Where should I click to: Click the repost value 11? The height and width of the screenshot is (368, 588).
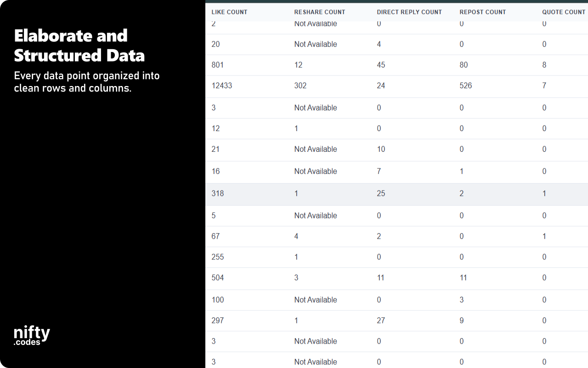click(463, 278)
